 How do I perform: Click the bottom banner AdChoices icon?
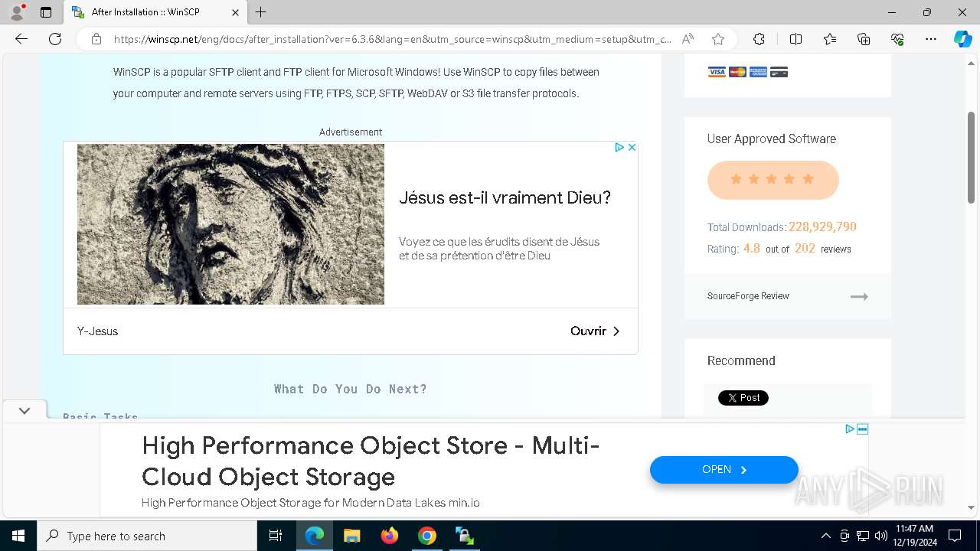click(x=850, y=429)
